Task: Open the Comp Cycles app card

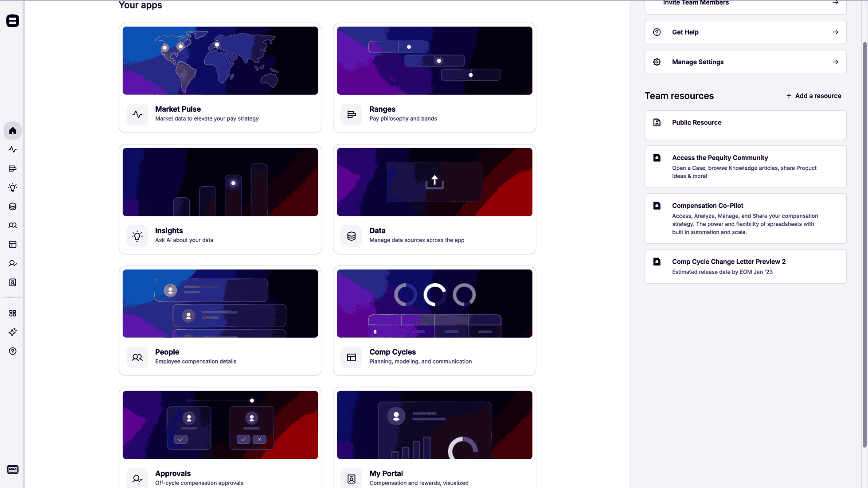Action: (434, 321)
